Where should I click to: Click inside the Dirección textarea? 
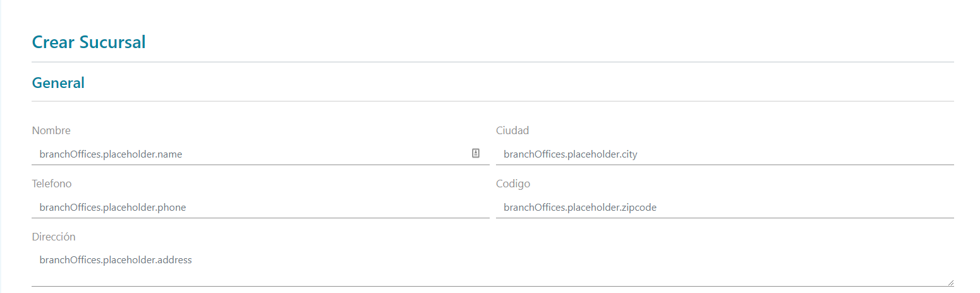click(x=493, y=269)
